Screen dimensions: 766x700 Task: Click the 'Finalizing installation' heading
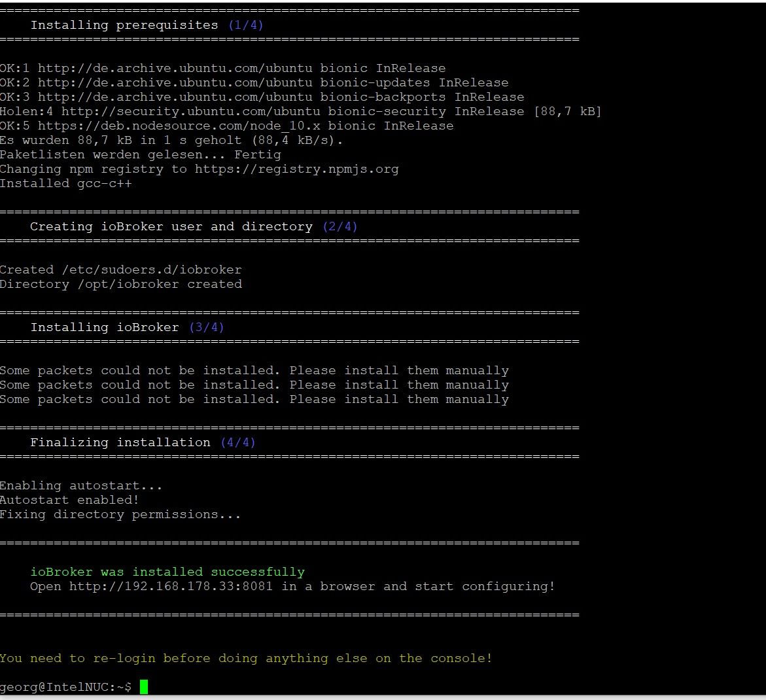click(x=120, y=442)
